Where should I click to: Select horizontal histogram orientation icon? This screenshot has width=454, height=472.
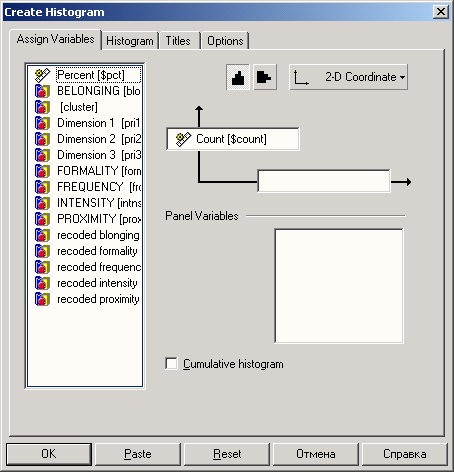pyautogui.click(x=265, y=77)
